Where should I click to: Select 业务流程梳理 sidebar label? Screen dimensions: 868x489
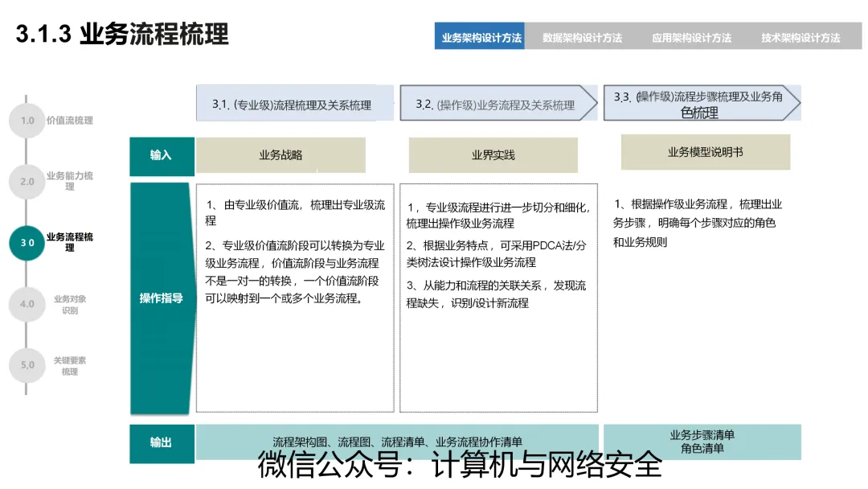pyautogui.click(x=70, y=242)
